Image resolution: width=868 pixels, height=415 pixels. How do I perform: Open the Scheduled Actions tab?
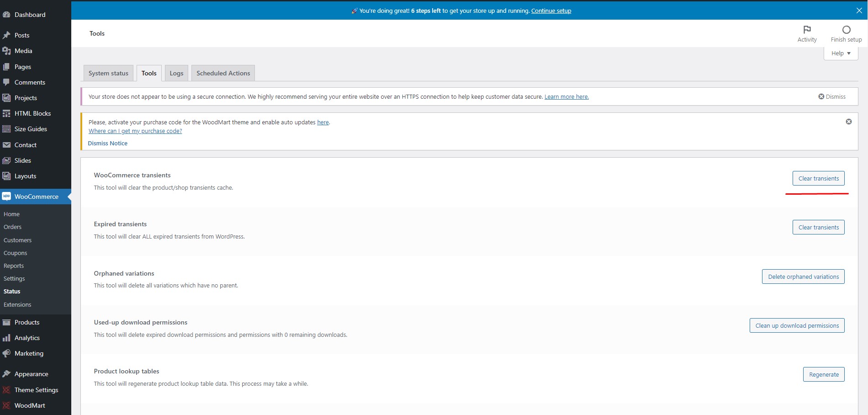point(223,73)
